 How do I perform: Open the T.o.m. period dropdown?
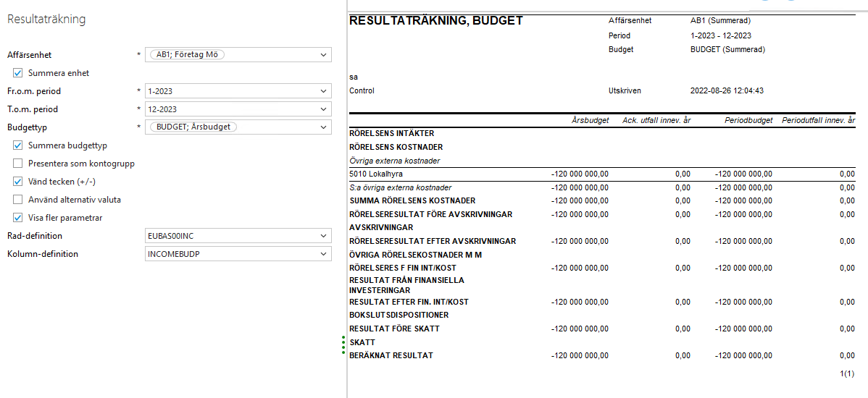[x=323, y=109]
